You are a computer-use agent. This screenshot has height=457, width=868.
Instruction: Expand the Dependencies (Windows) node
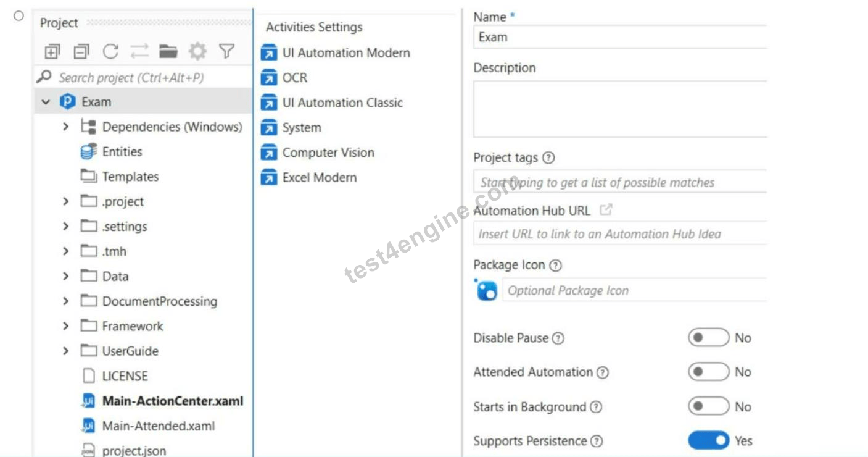click(65, 127)
